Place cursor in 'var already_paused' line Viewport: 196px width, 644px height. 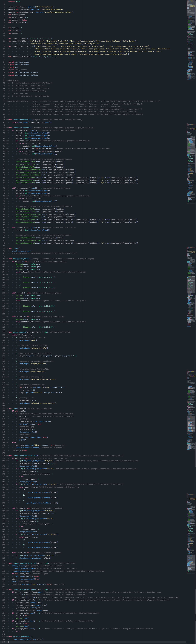click(x=17, y=15)
